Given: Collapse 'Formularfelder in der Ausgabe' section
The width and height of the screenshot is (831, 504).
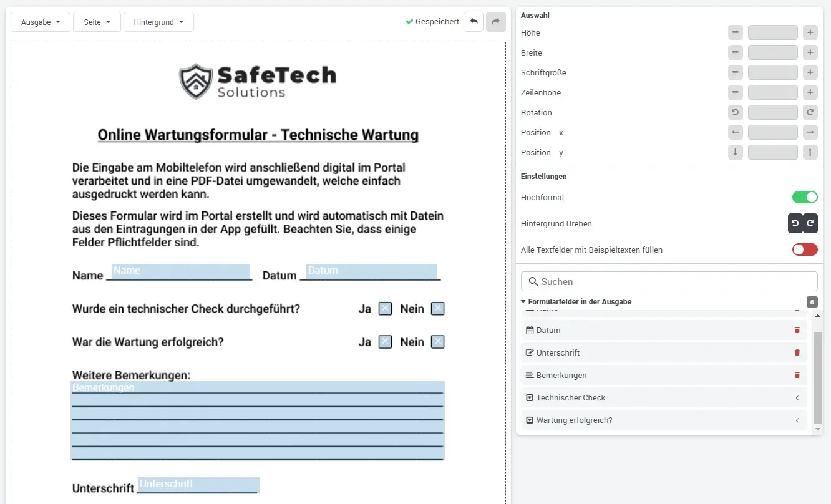Looking at the screenshot, I should [x=523, y=301].
